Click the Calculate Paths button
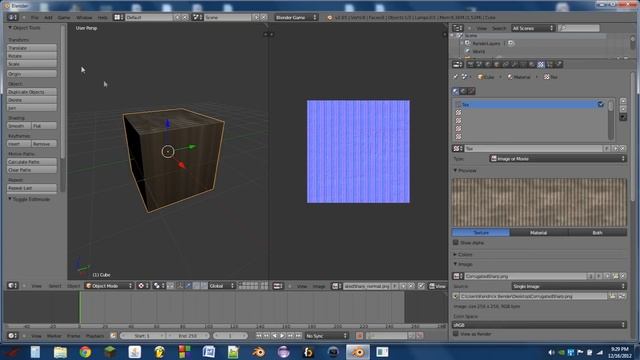Viewport: 640px width, 360px height. pos(32,162)
